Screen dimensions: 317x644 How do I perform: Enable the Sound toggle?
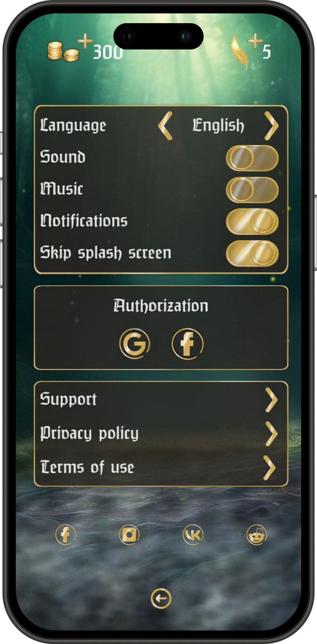252,158
